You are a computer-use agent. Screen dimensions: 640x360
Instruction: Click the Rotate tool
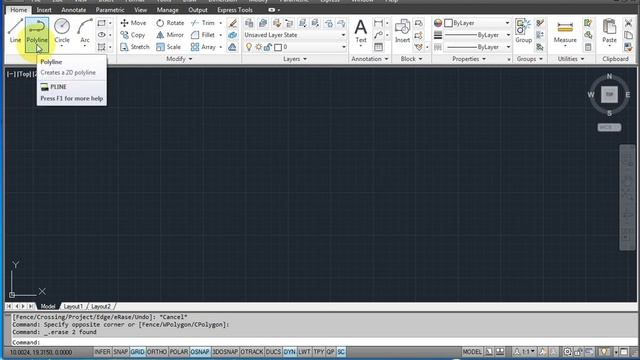pyautogui.click(x=170, y=23)
